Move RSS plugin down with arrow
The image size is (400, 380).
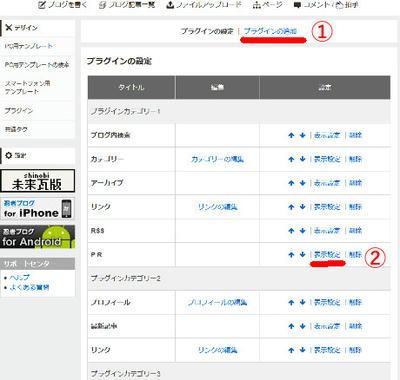coord(302,231)
